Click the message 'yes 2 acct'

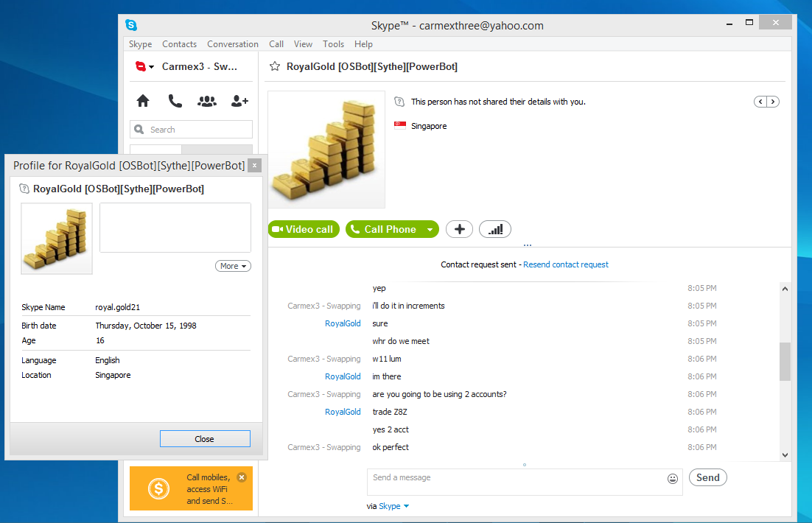391,429
